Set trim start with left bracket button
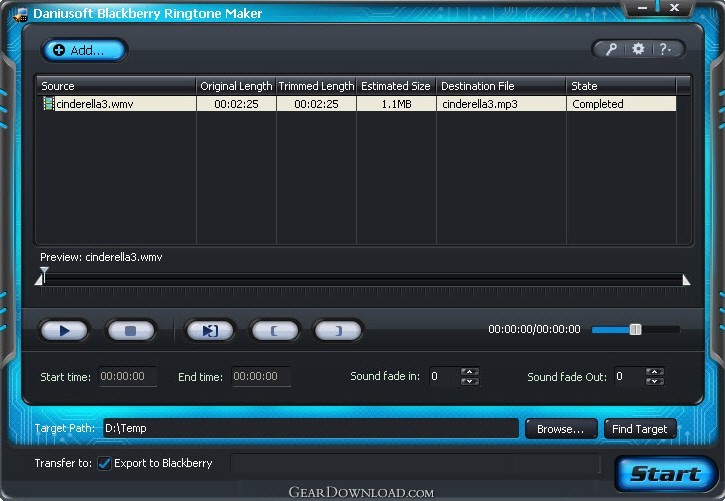725x501 pixels. pos(275,330)
